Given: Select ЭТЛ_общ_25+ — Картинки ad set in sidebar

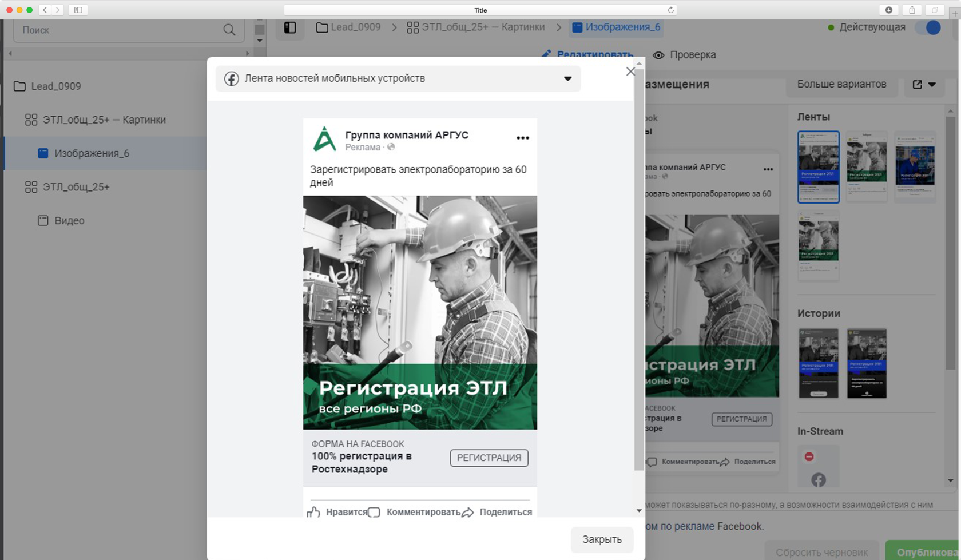Looking at the screenshot, I should pos(105,120).
